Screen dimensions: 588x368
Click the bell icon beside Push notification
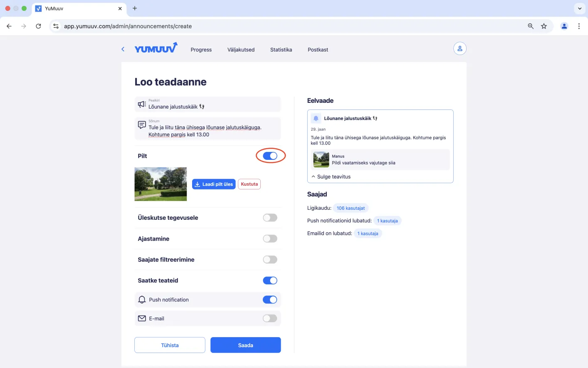click(142, 300)
